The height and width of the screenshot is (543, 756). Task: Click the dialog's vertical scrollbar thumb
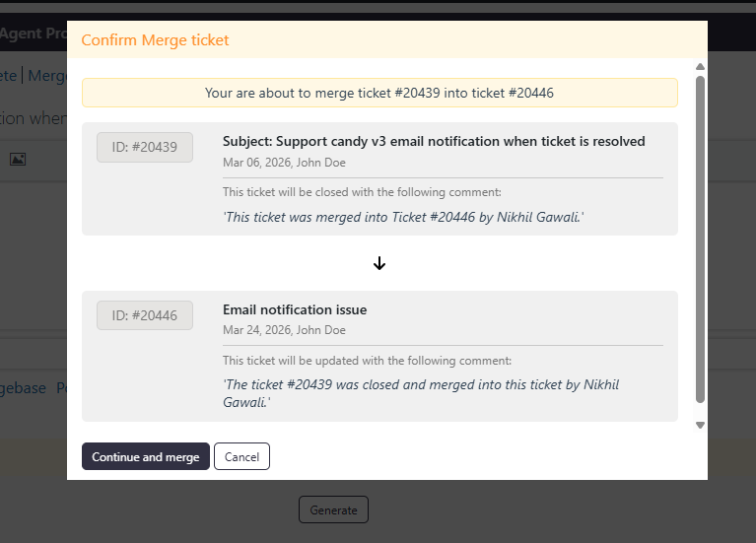[700, 237]
